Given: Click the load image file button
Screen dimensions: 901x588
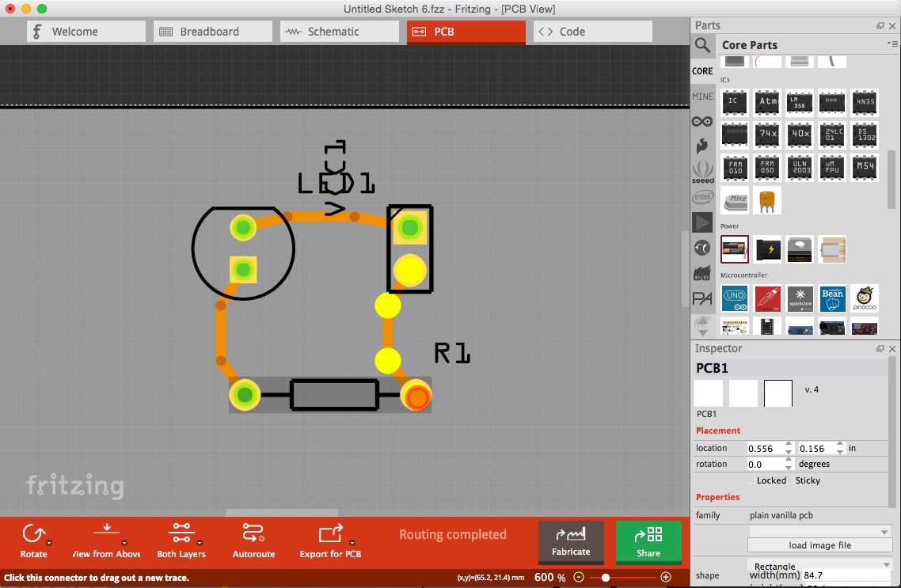Looking at the screenshot, I should [820, 545].
